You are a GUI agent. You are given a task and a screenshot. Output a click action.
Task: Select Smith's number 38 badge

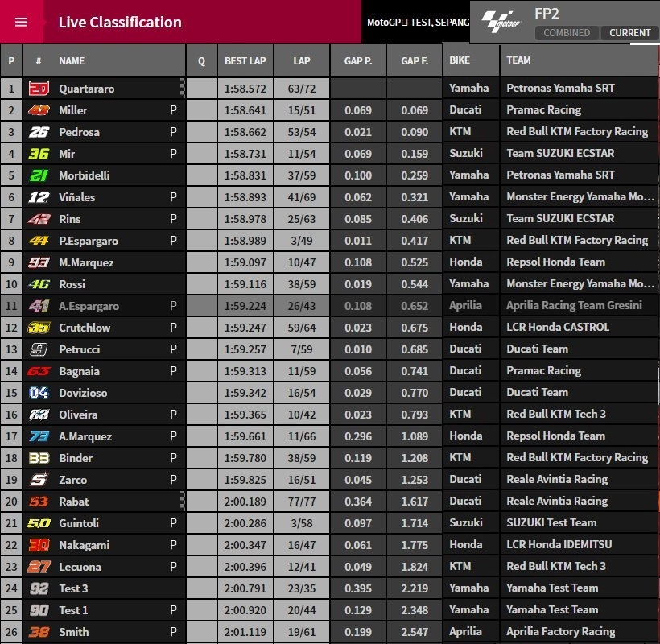point(39,632)
